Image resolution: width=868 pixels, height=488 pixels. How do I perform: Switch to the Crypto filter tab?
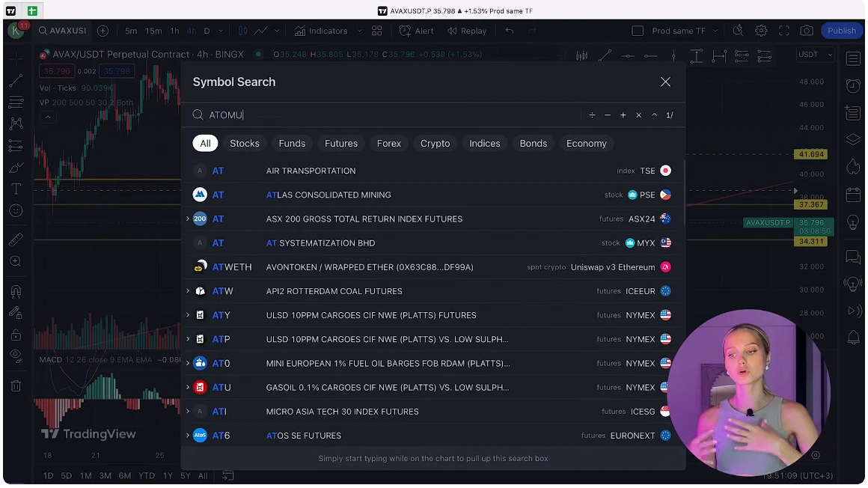coord(435,143)
